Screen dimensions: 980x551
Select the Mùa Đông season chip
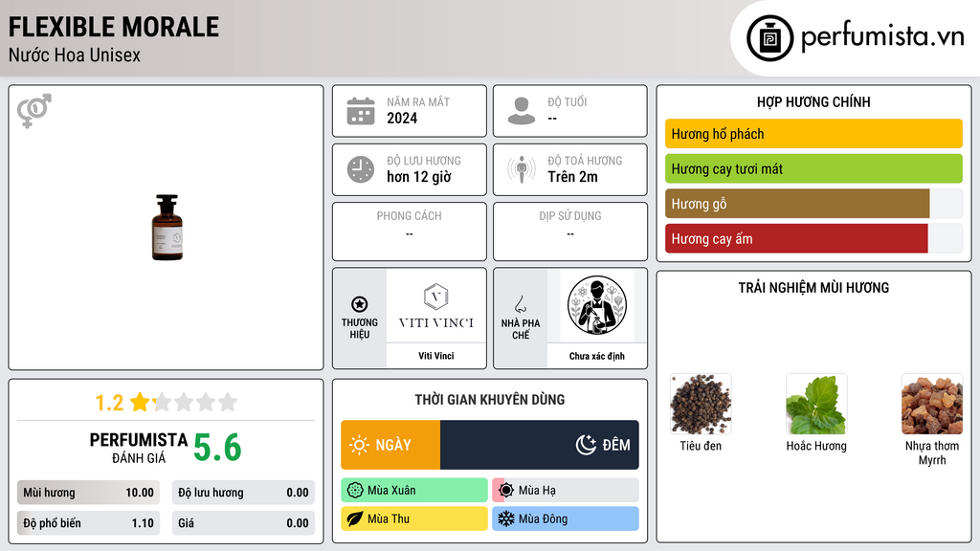click(566, 518)
